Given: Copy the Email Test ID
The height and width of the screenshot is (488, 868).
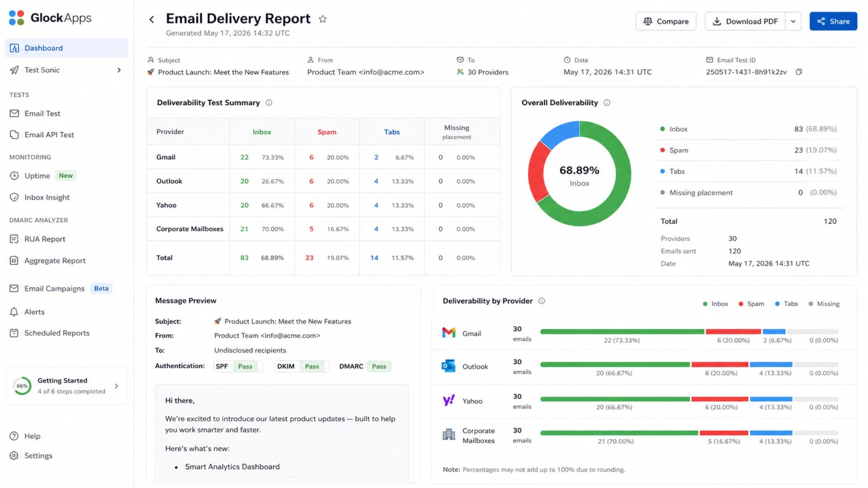Looking at the screenshot, I should click(x=799, y=72).
